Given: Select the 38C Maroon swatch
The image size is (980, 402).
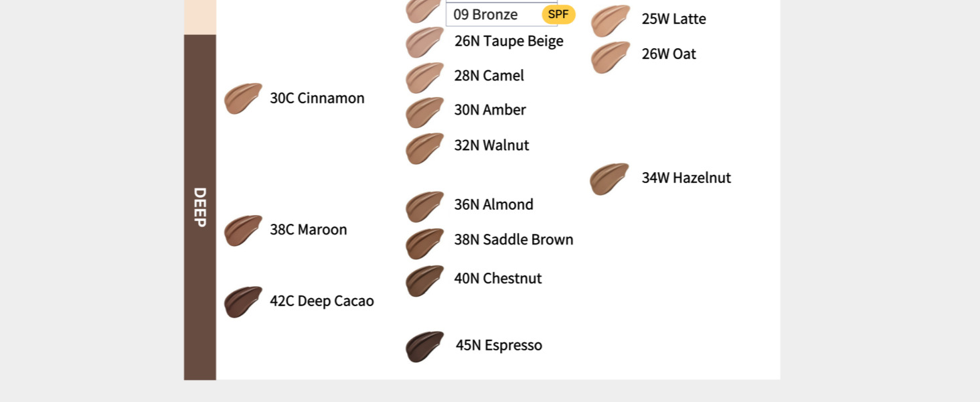Looking at the screenshot, I should [243, 230].
